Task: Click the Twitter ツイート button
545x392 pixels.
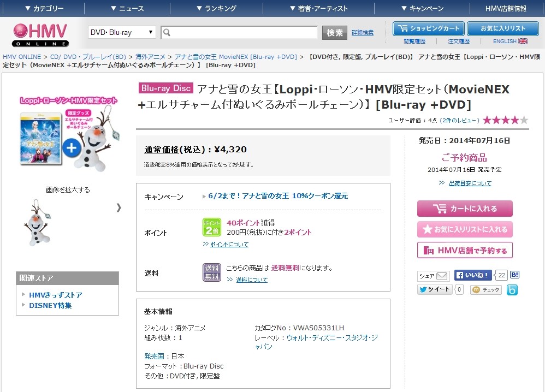Action: click(x=435, y=289)
